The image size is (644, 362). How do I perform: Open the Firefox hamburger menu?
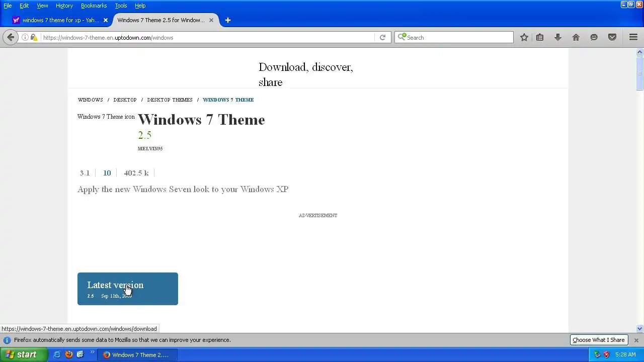(633, 37)
